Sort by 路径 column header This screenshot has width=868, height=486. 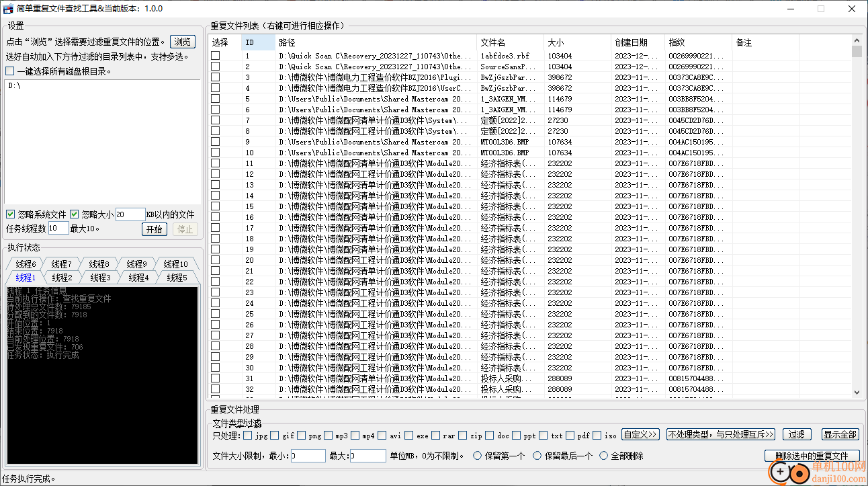(376, 42)
